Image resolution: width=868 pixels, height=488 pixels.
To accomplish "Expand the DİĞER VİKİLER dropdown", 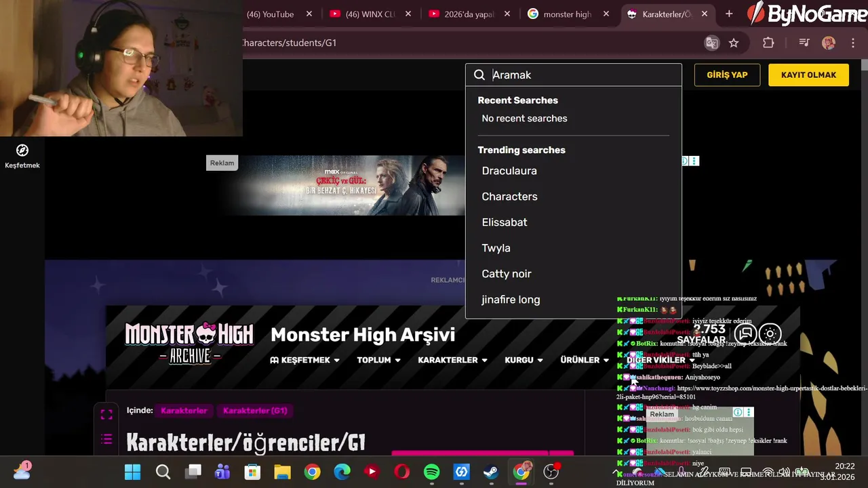I will [660, 360].
